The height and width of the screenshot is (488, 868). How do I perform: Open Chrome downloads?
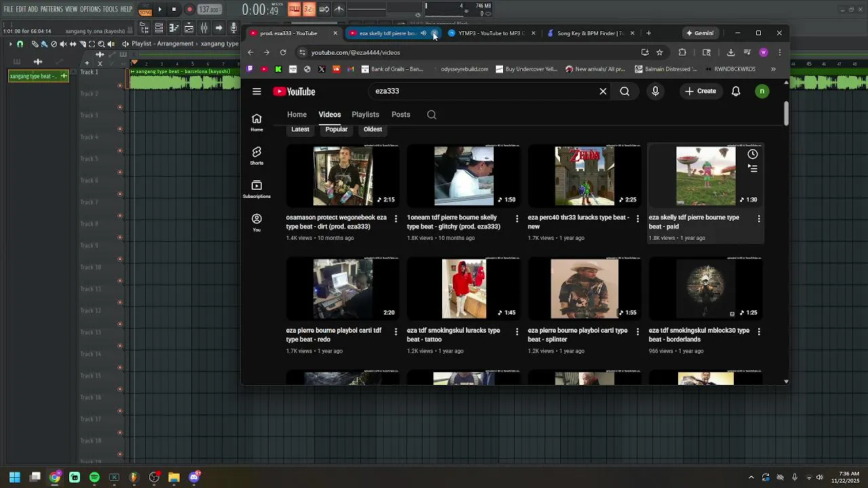[730, 52]
